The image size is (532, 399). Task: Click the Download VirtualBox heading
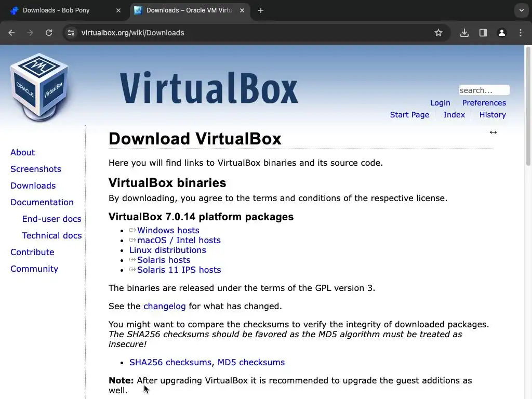tap(195, 139)
